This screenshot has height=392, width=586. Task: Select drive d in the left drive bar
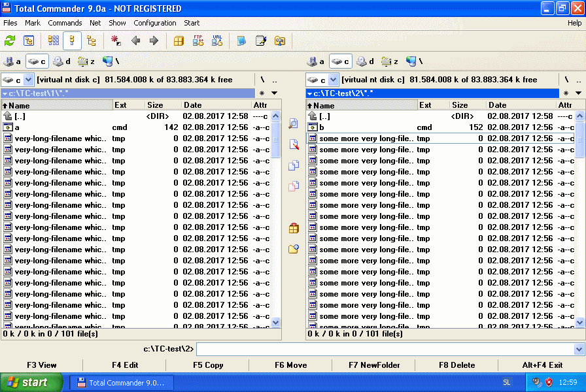tap(62, 61)
